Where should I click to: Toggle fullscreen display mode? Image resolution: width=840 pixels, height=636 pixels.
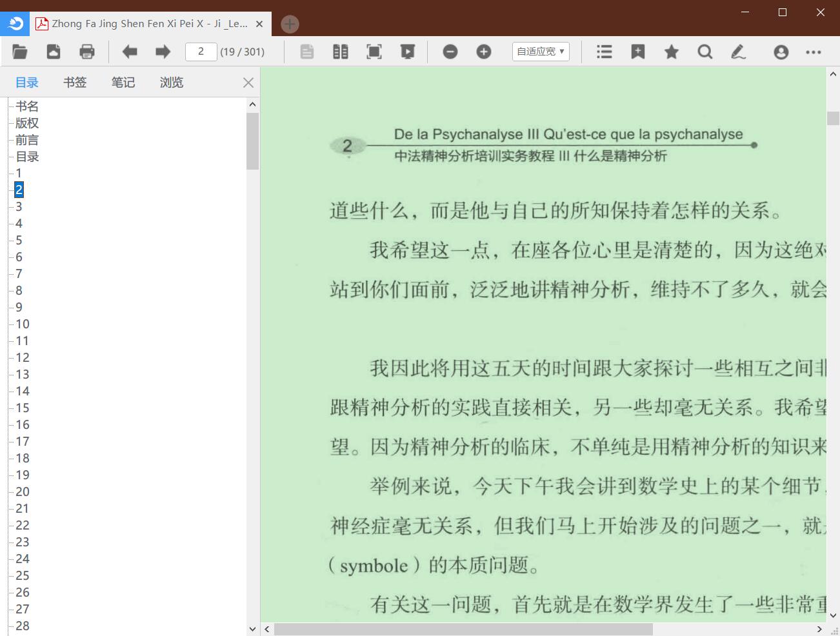pyautogui.click(x=374, y=52)
